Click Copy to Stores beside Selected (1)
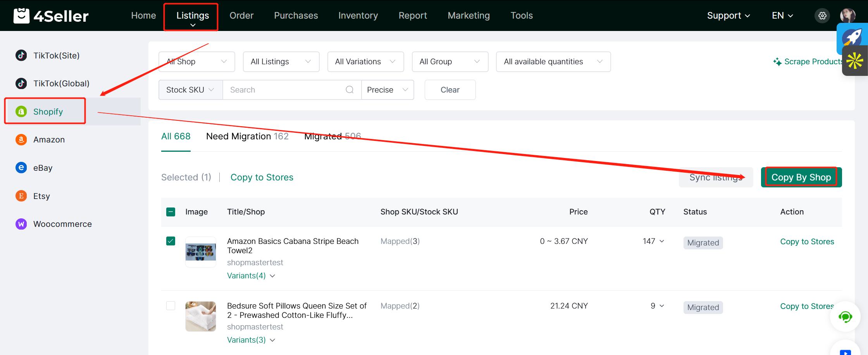 (x=262, y=177)
